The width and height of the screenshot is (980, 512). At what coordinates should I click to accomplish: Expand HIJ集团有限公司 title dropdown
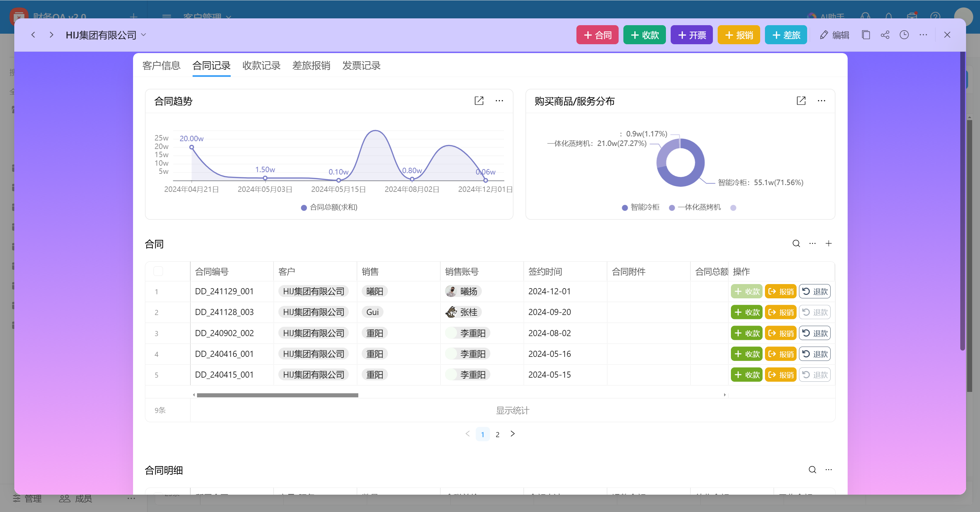tap(143, 35)
